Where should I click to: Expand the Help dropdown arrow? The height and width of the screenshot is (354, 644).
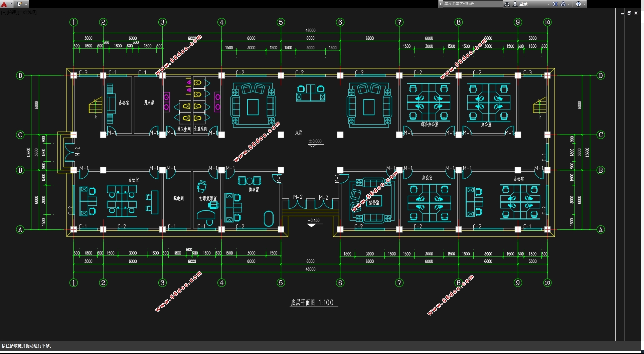tap(584, 4)
